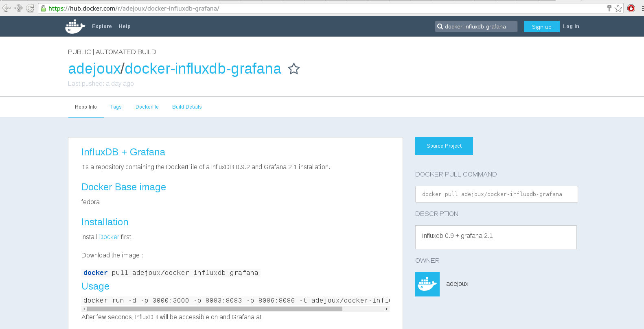The width and height of the screenshot is (644, 329).
Task: Open docker-influxdb-grafana repository title link
Action: pyautogui.click(x=203, y=69)
